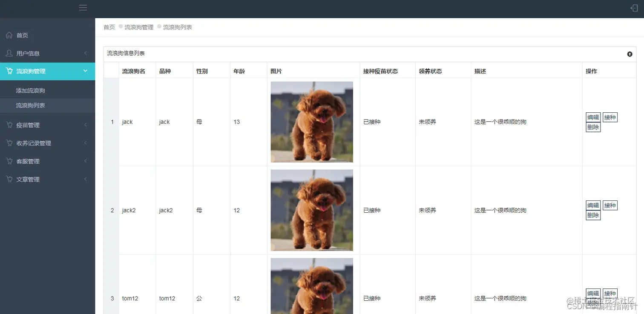Open 文章管理 sidebar menu
The height and width of the screenshot is (314, 644).
coord(47,179)
